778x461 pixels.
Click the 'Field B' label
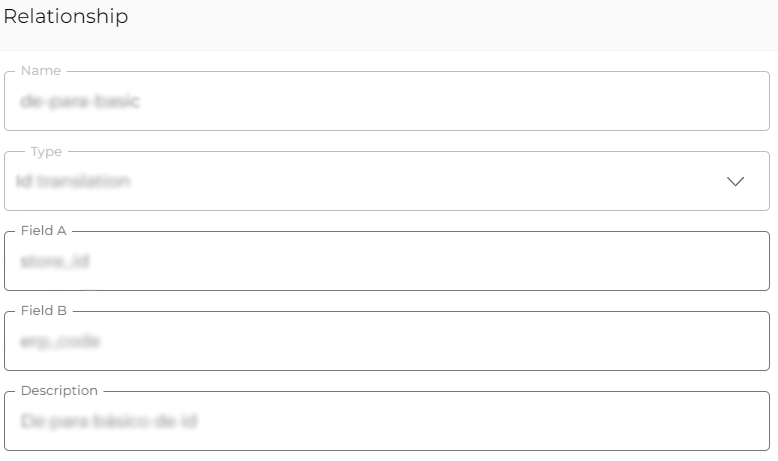point(43,311)
